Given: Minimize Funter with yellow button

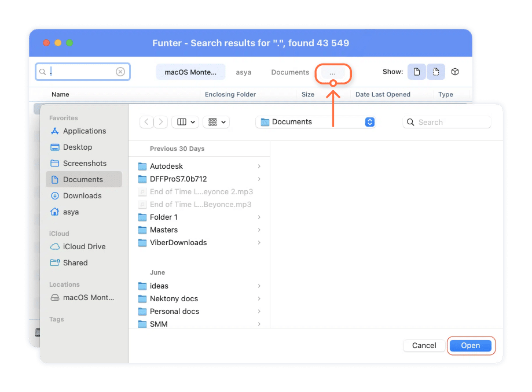Looking at the screenshot, I should (x=58, y=43).
